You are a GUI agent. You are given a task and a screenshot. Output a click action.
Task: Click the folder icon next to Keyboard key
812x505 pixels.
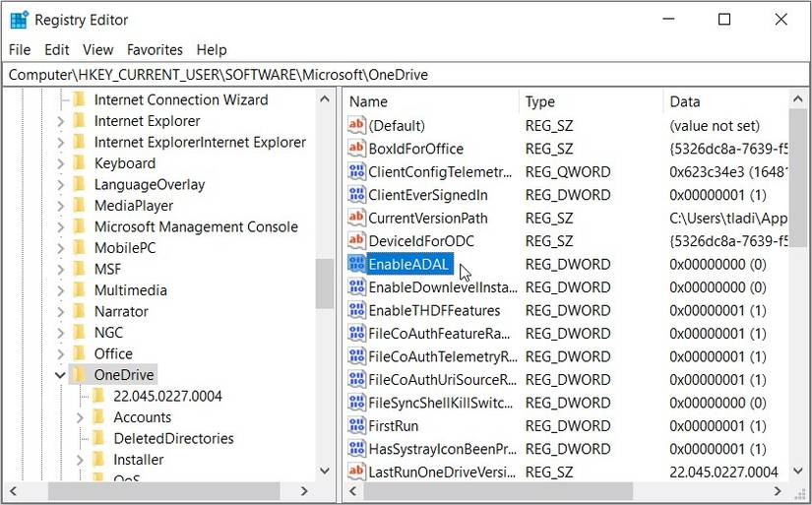[x=80, y=163]
